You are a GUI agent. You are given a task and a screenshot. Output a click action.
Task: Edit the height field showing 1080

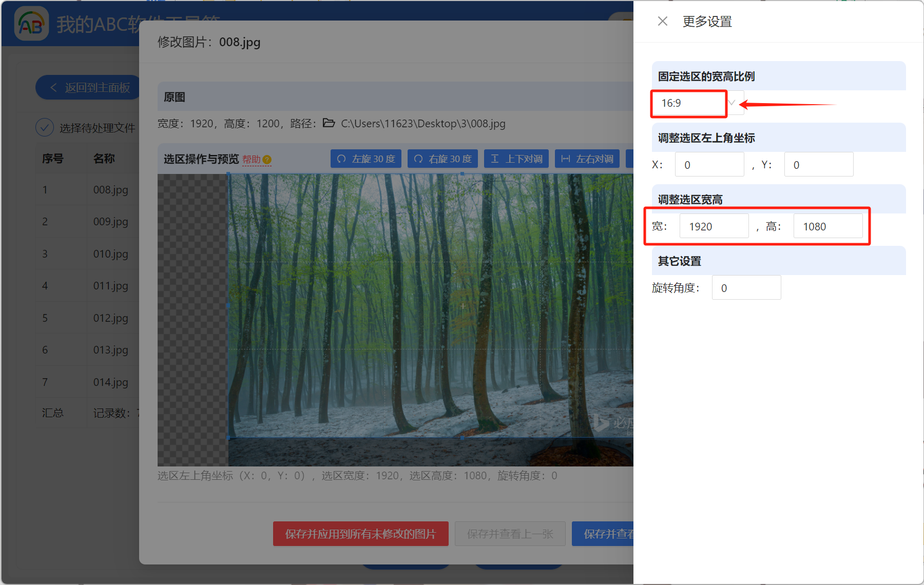tap(828, 226)
